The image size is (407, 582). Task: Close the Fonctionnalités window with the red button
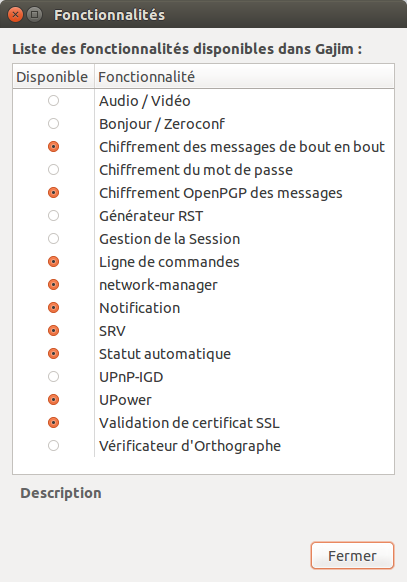[15, 15]
